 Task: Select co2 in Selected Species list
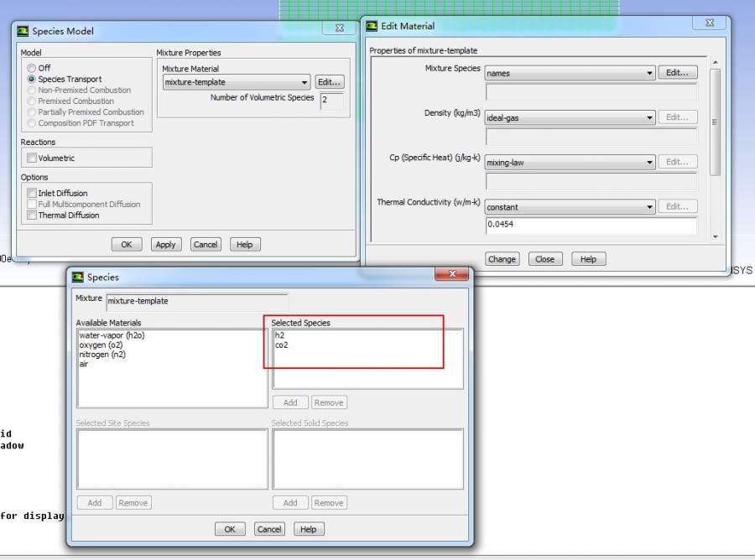point(282,345)
